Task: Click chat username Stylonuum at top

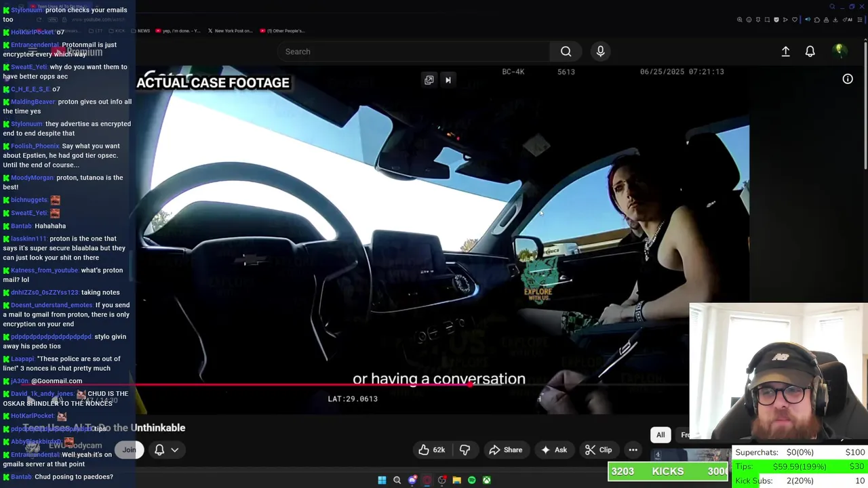Action: (26, 10)
